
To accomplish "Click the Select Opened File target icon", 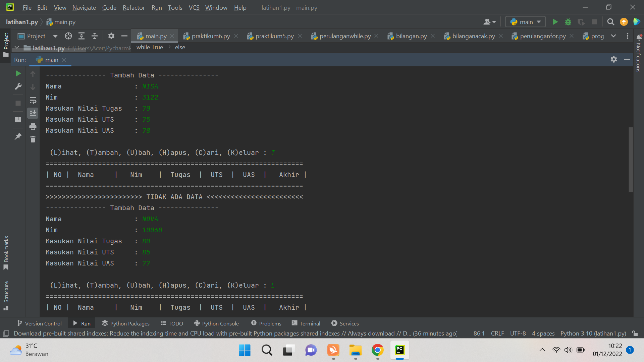I will 68,36.
